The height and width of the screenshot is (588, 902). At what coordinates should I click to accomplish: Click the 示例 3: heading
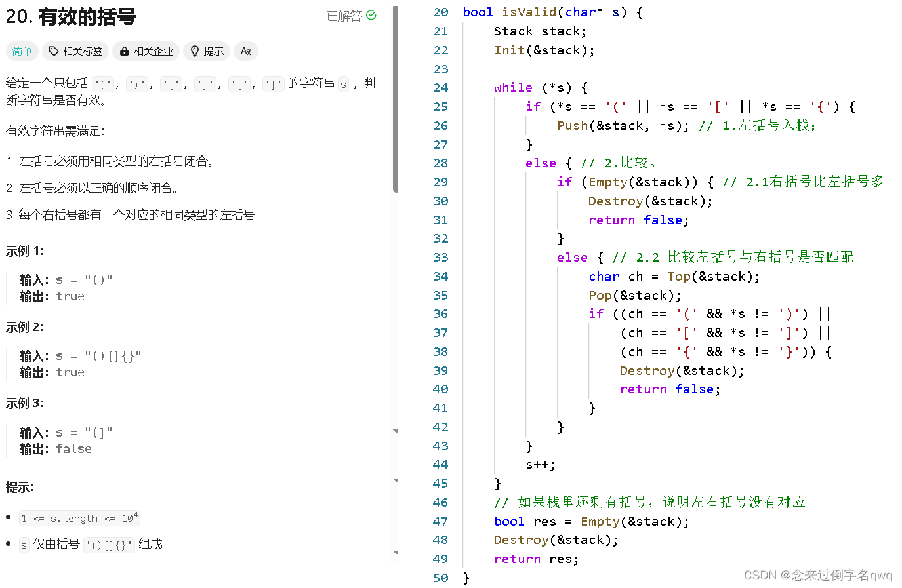pos(25,403)
